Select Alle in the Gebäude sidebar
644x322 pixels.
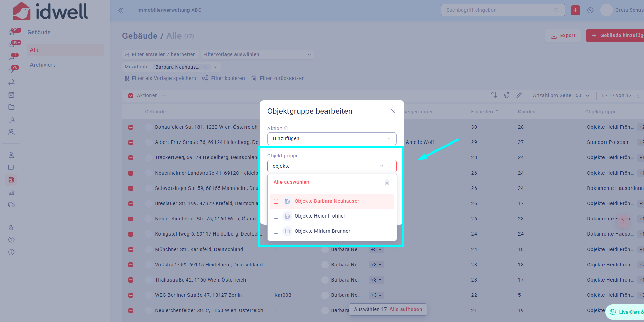pos(35,50)
